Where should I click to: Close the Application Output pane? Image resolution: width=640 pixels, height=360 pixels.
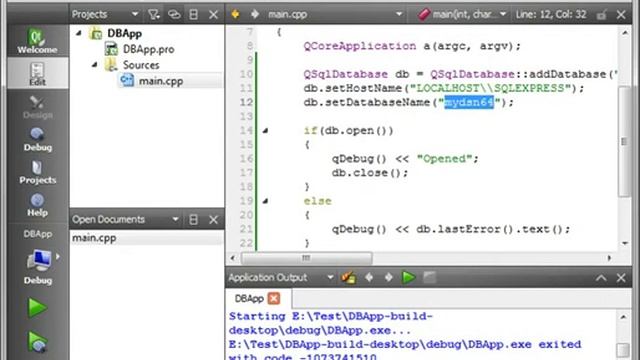click(x=621, y=278)
